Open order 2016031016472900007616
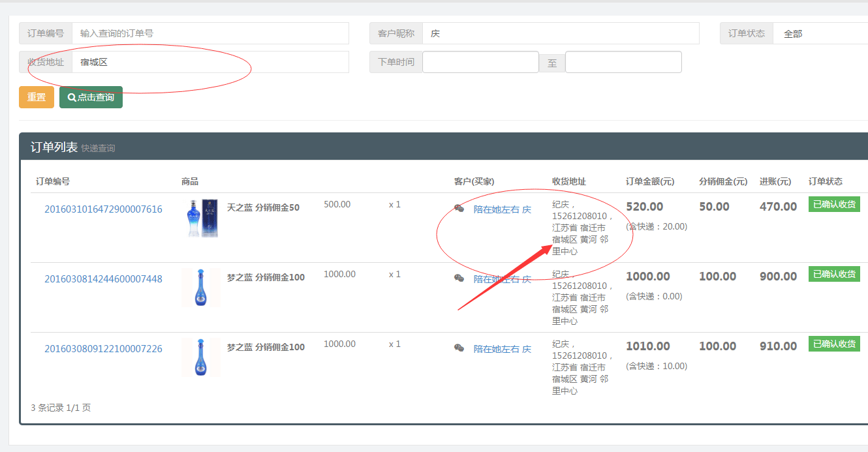 pos(103,209)
